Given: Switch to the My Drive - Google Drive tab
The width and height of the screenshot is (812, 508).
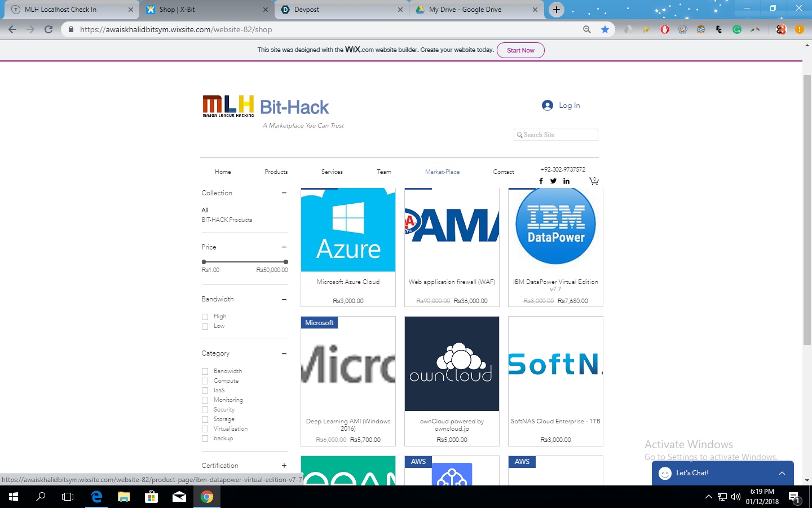Looking at the screenshot, I should tap(477, 10).
